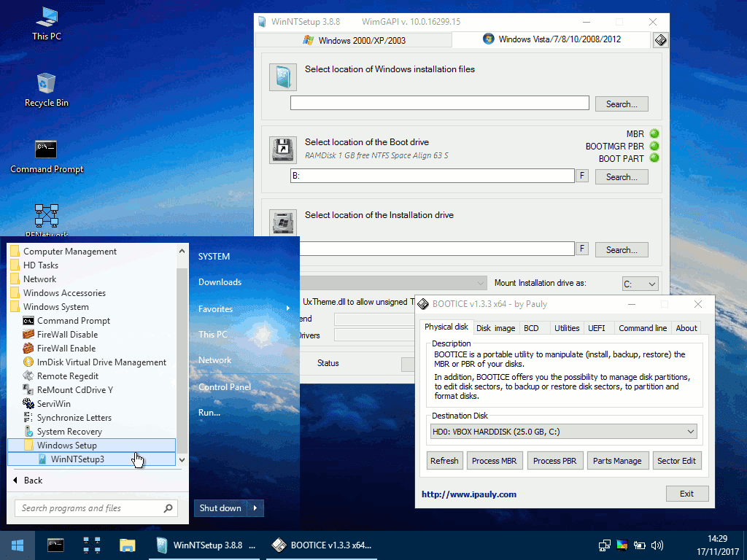Open the Favorites submenu arrow
The image size is (747, 560).
pos(288,308)
